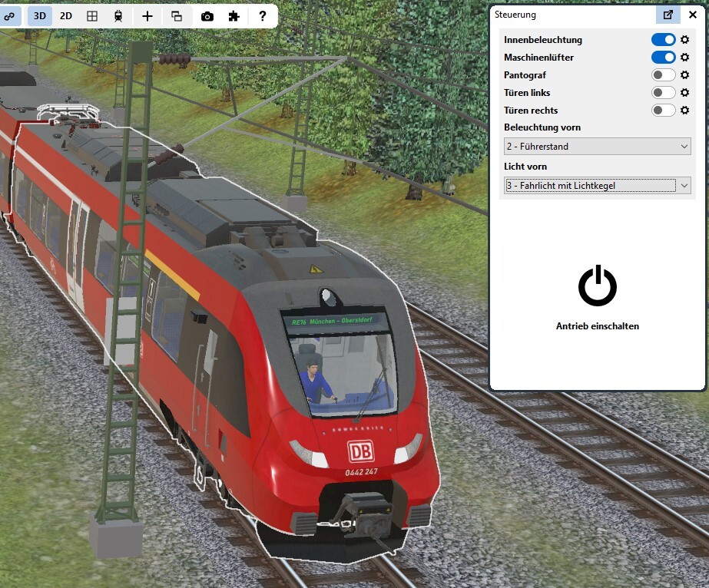
Task: Open Türen rechts gear settings
Action: click(685, 111)
